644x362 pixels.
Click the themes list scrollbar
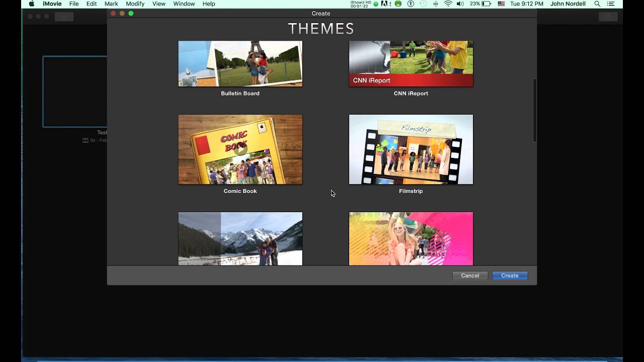click(534, 111)
